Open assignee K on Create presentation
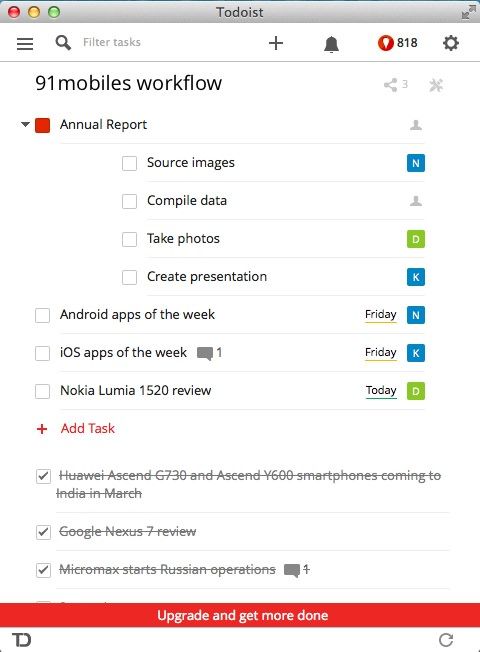The image size is (480, 652). coord(416,277)
